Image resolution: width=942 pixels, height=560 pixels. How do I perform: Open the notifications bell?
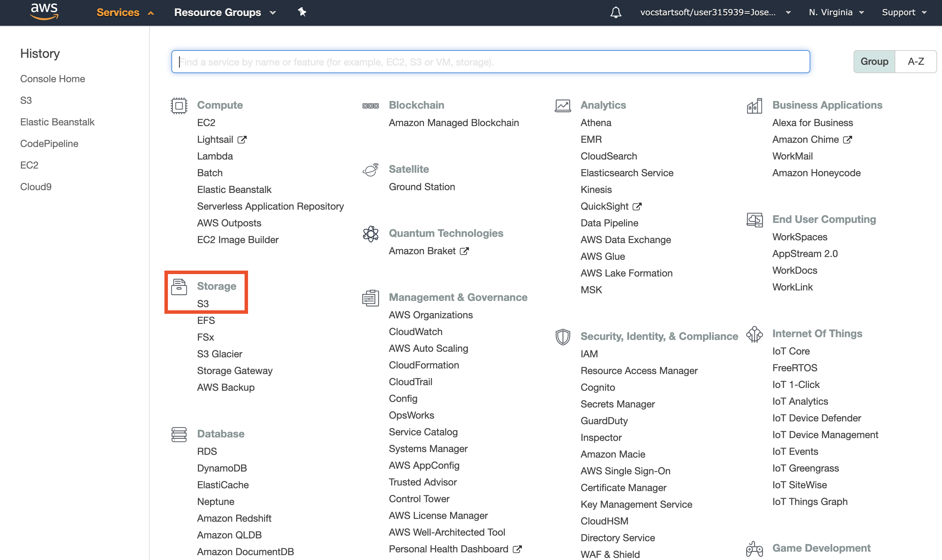point(616,13)
